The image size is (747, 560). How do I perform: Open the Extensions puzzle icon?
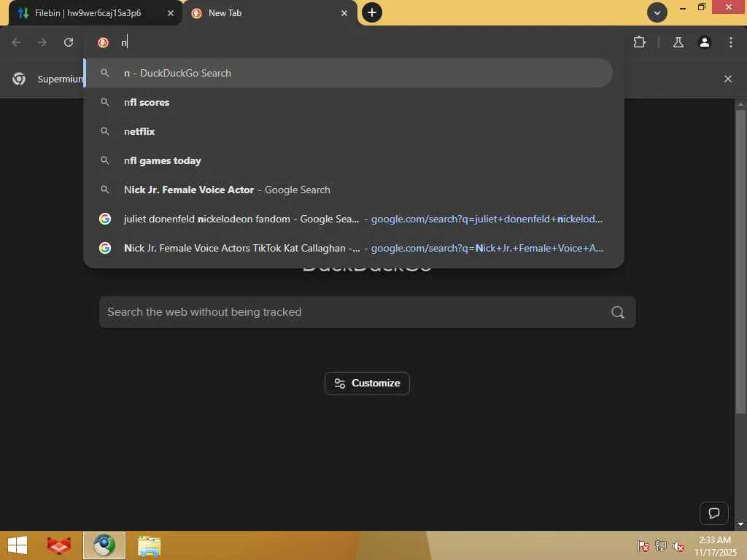click(x=639, y=42)
